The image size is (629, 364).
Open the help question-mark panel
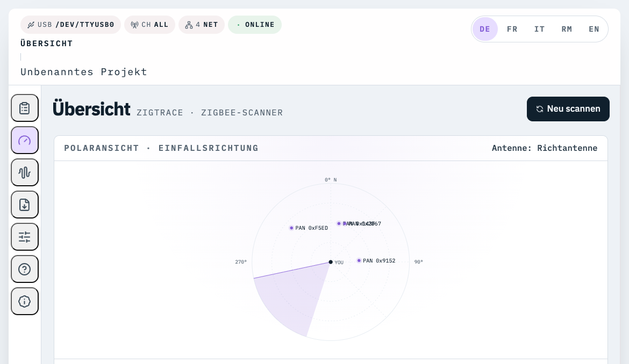25,269
